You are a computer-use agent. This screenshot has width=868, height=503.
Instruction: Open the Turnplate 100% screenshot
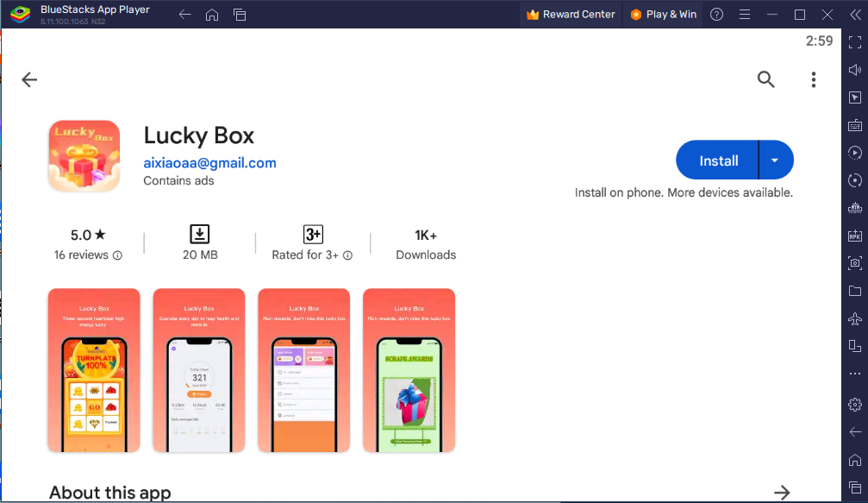(94, 370)
